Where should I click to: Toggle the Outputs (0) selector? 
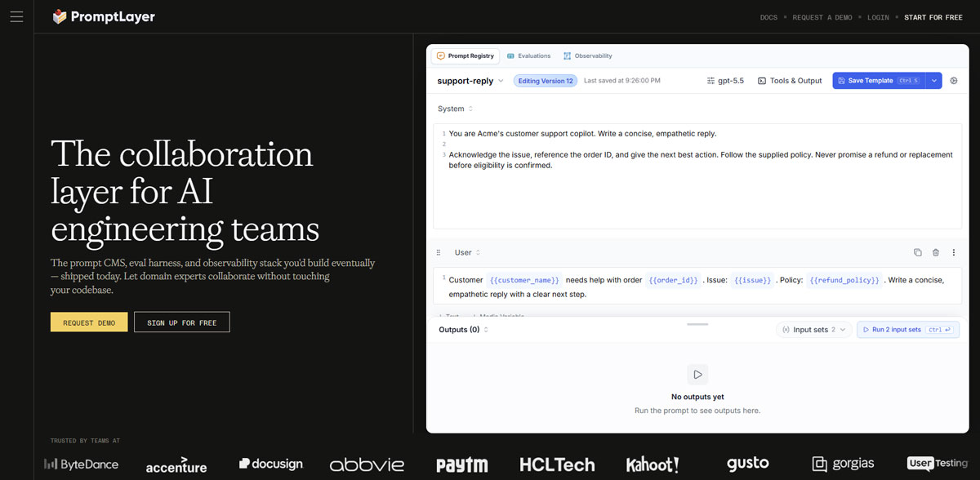(464, 330)
